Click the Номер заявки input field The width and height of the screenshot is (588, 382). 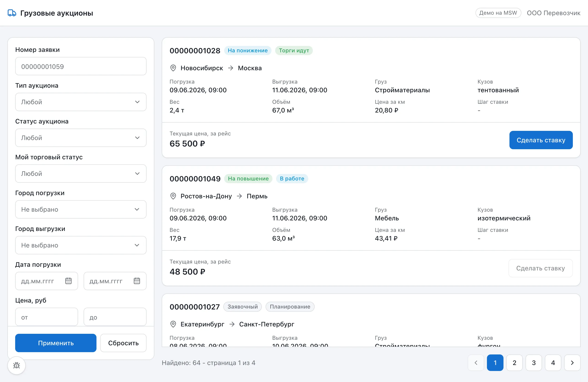click(x=81, y=66)
